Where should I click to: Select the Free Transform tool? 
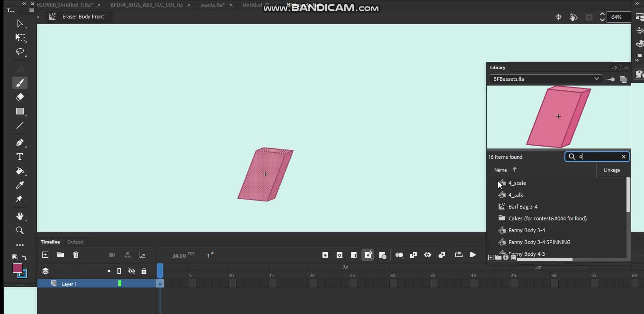coord(20,37)
